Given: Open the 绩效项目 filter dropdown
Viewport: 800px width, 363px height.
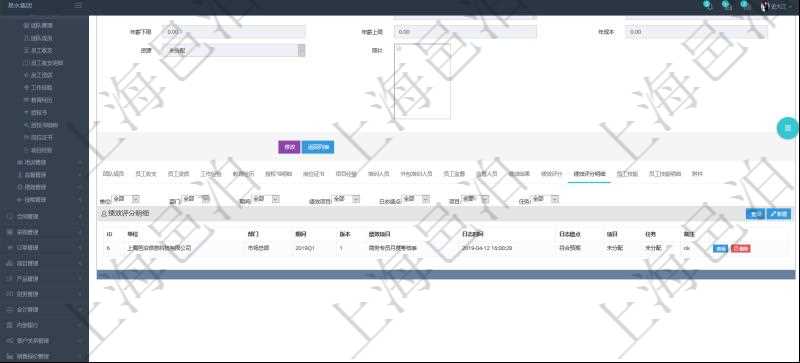Looking at the screenshot, I should pyautogui.click(x=346, y=199).
